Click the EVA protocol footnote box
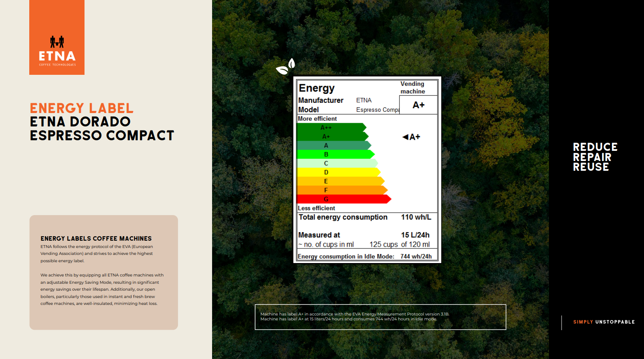 pyautogui.click(x=380, y=317)
